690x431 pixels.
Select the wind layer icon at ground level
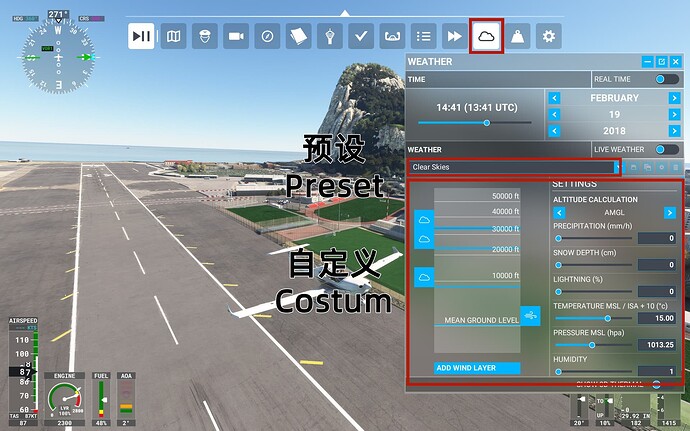[x=530, y=315]
